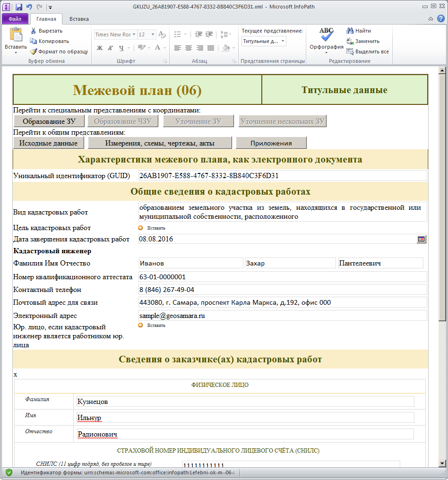Copy selection with Копировать

point(49,41)
